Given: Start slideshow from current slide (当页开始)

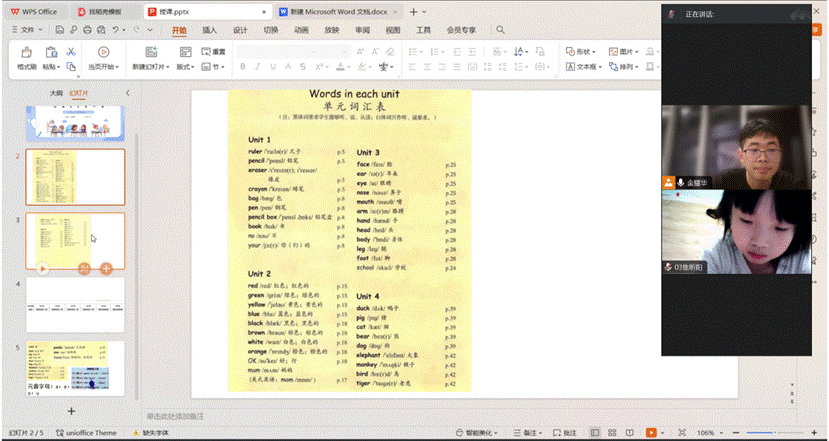Looking at the screenshot, I should (103, 52).
